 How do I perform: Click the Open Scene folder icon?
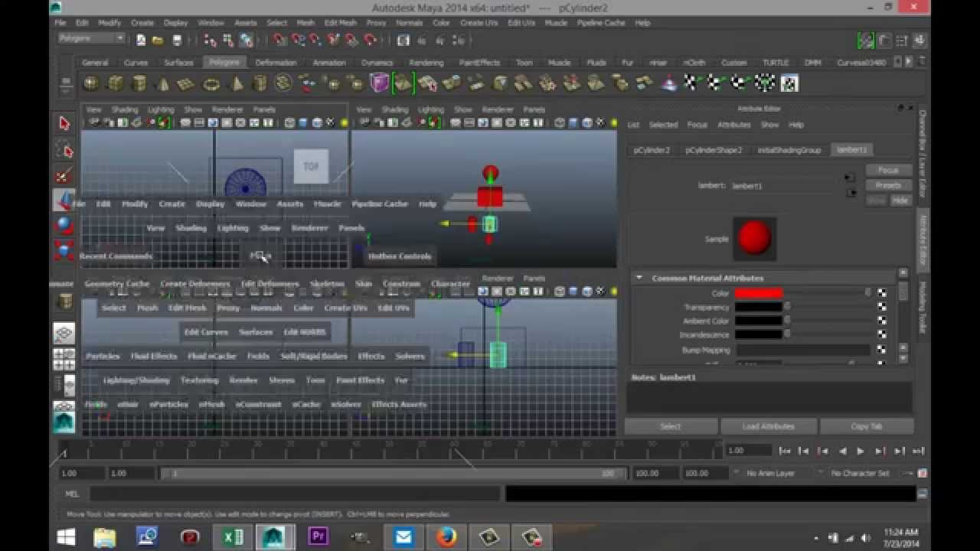(158, 40)
